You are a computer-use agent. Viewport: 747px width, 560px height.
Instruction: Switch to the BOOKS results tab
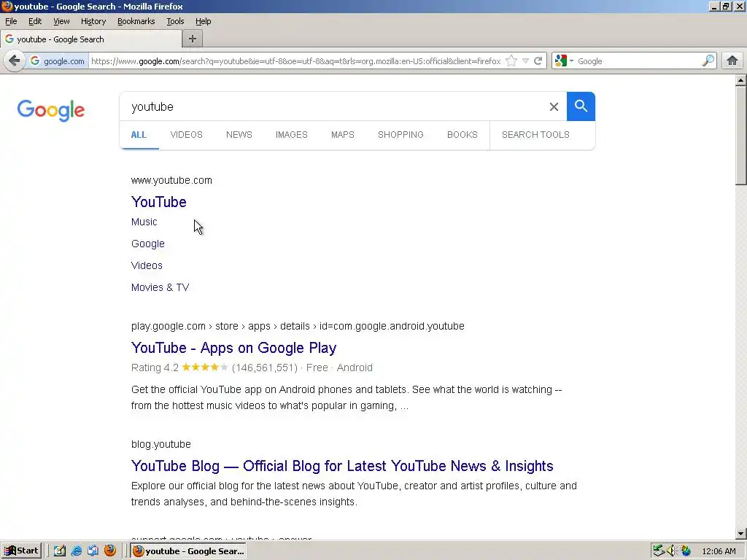click(462, 135)
